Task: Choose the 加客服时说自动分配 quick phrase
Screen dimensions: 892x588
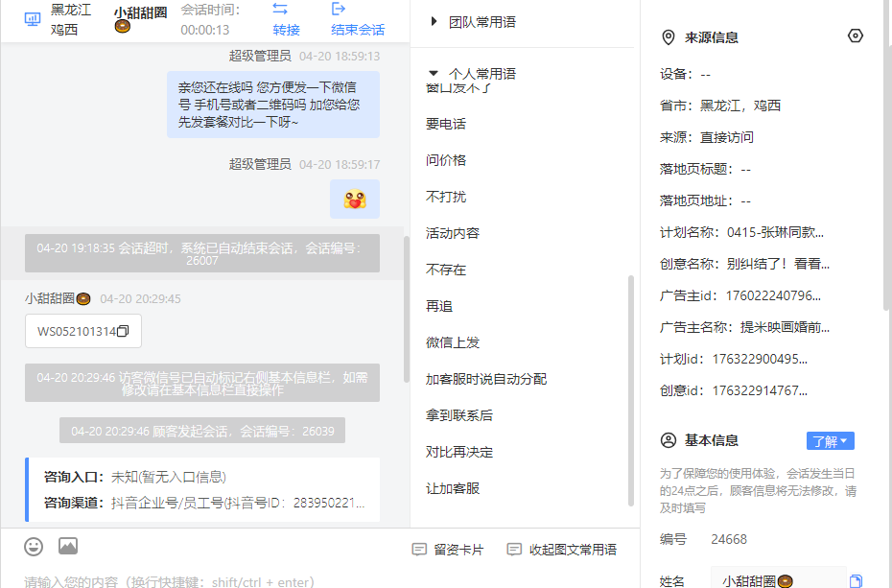Action: pyautogui.click(x=486, y=379)
